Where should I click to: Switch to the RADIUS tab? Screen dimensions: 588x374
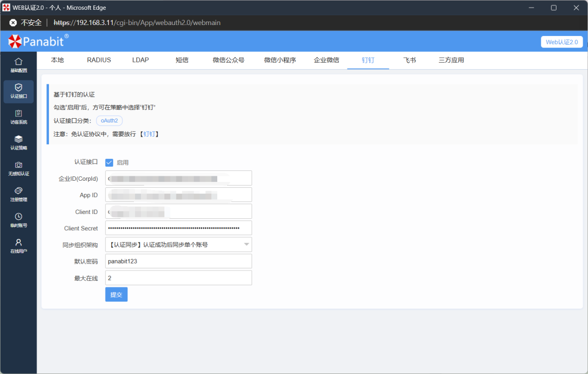coord(98,60)
